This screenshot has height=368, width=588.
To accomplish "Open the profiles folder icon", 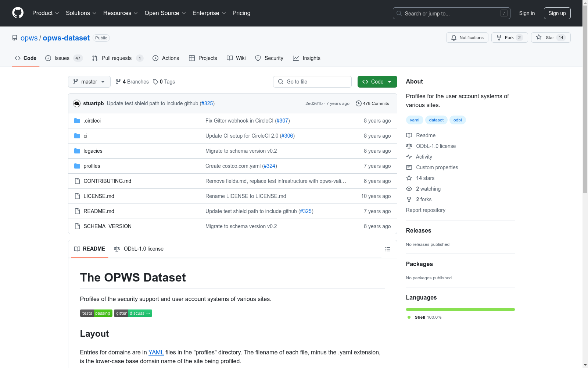I will point(77,166).
